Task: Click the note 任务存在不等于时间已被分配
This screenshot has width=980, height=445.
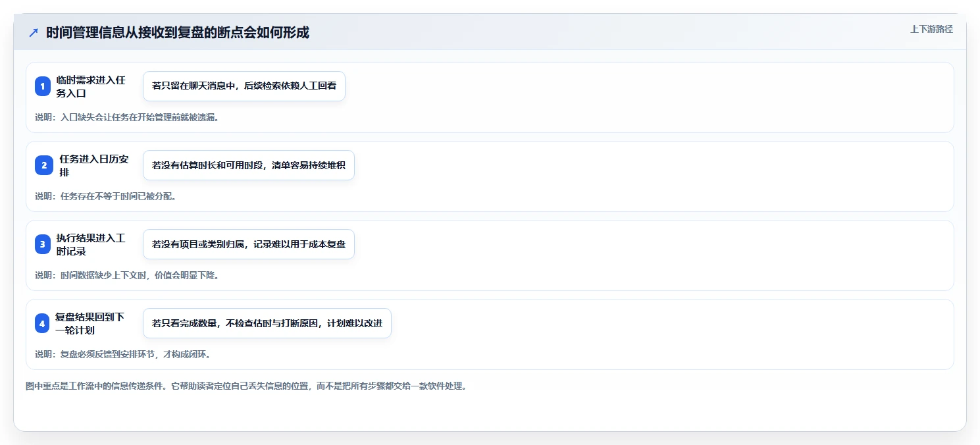Action: click(x=106, y=196)
